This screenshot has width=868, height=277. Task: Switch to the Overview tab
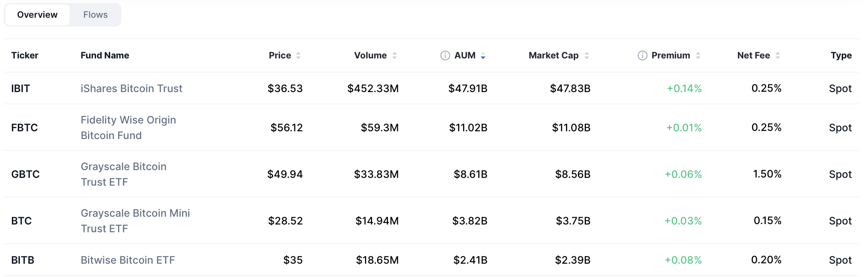tap(37, 15)
